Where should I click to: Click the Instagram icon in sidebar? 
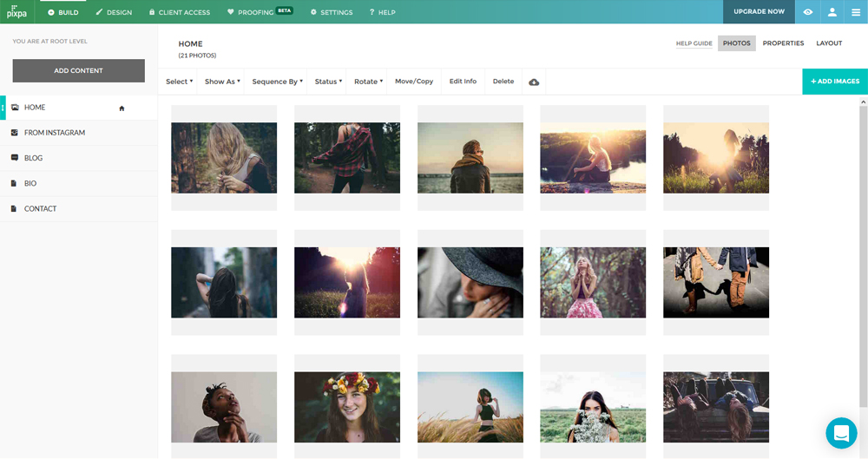coord(15,133)
